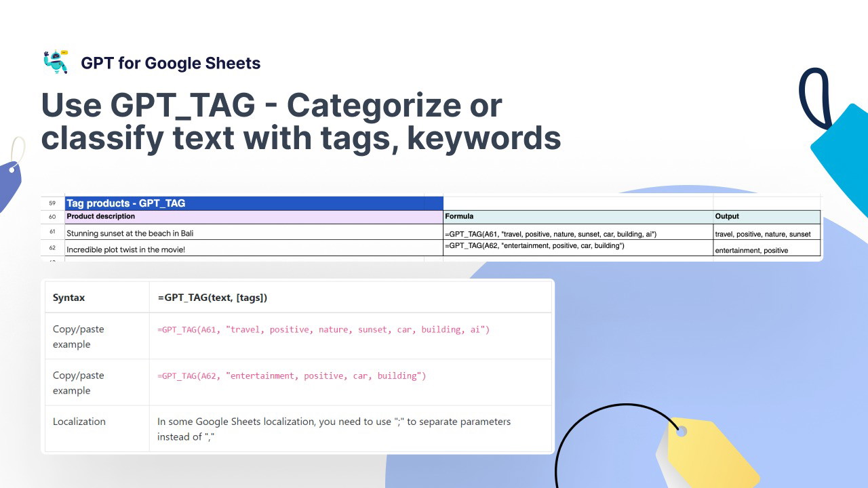Click the travel, positive, nature, sunset output
This screenshot has height=488, width=868.
pos(762,234)
